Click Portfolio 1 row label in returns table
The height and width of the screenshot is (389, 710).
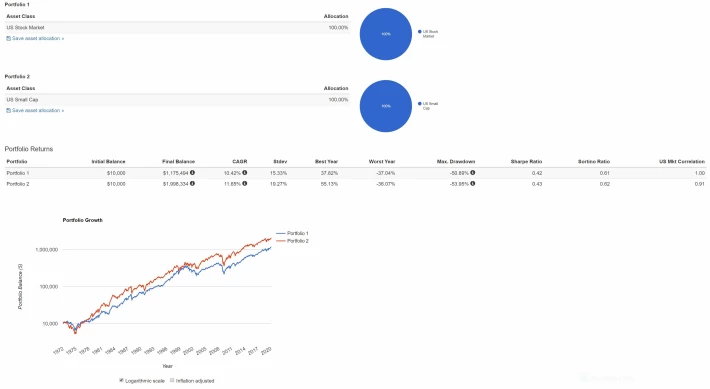[18, 173]
